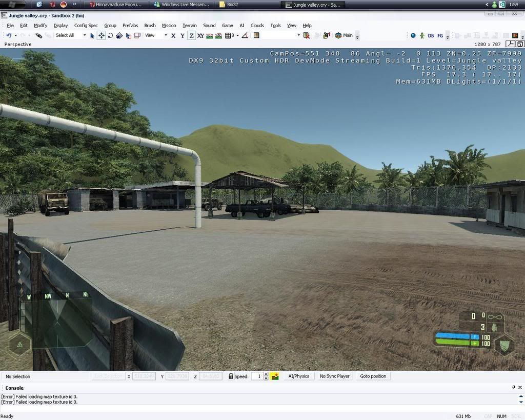Increase speed with the stepper up arrow

tap(266, 374)
